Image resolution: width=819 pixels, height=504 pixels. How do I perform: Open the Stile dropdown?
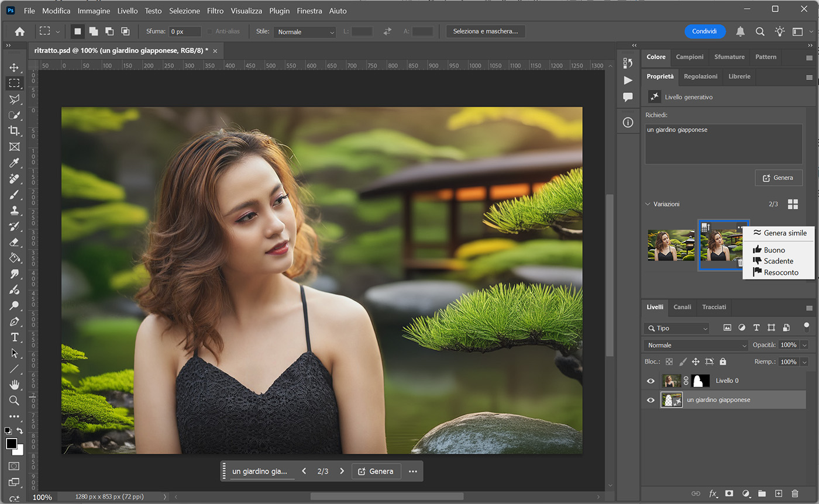tap(305, 32)
